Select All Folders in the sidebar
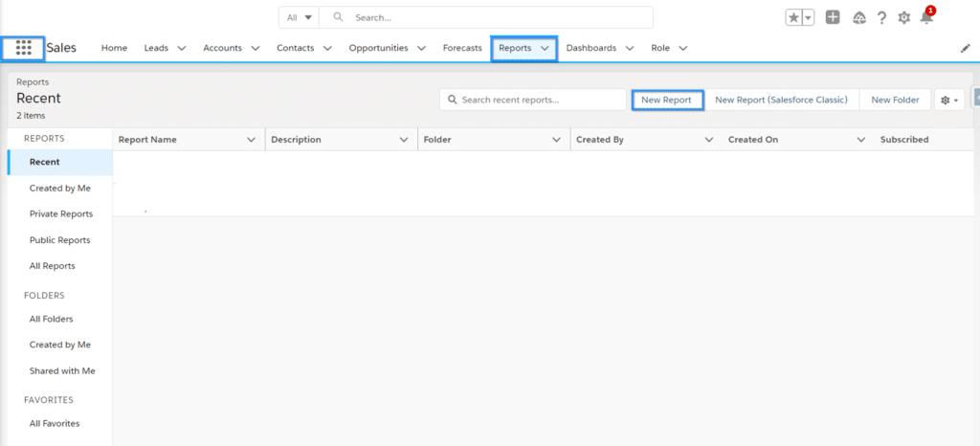980x446 pixels. tap(51, 319)
